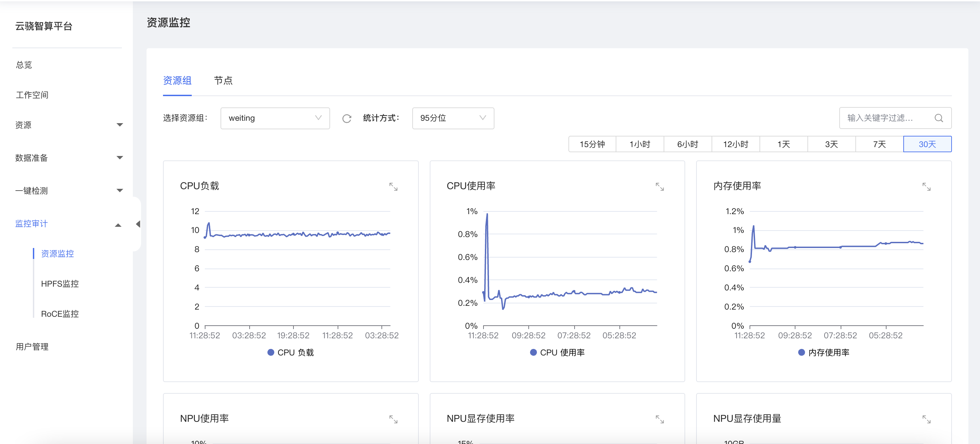This screenshot has width=980, height=444.
Task: Set time range to 15分钟
Action: (592, 144)
